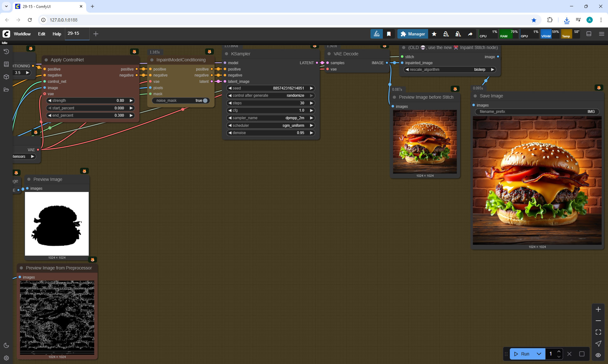Adjust the ControlNet strength value field
The width and height of the screenshot is (608, 364).
pos(90,101)
